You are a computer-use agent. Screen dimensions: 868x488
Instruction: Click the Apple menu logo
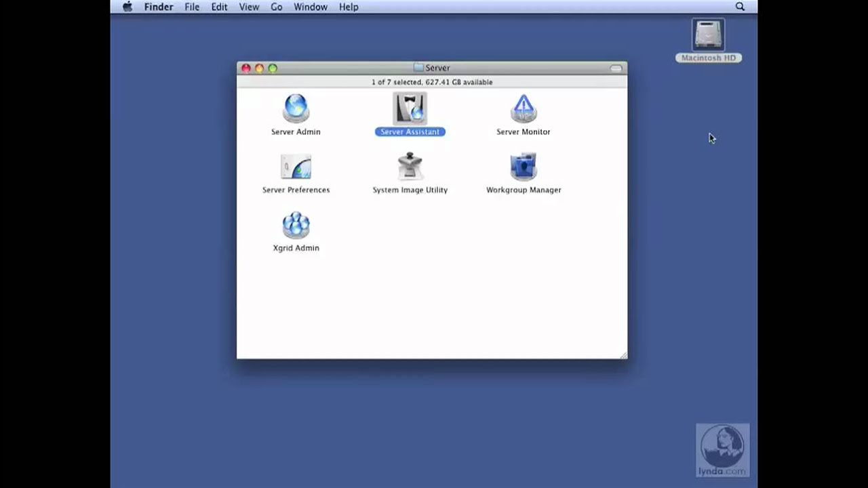point(127,7)
